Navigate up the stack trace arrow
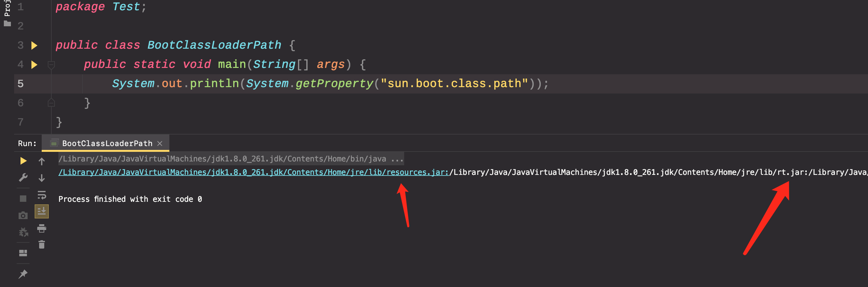 pos(42,161)
